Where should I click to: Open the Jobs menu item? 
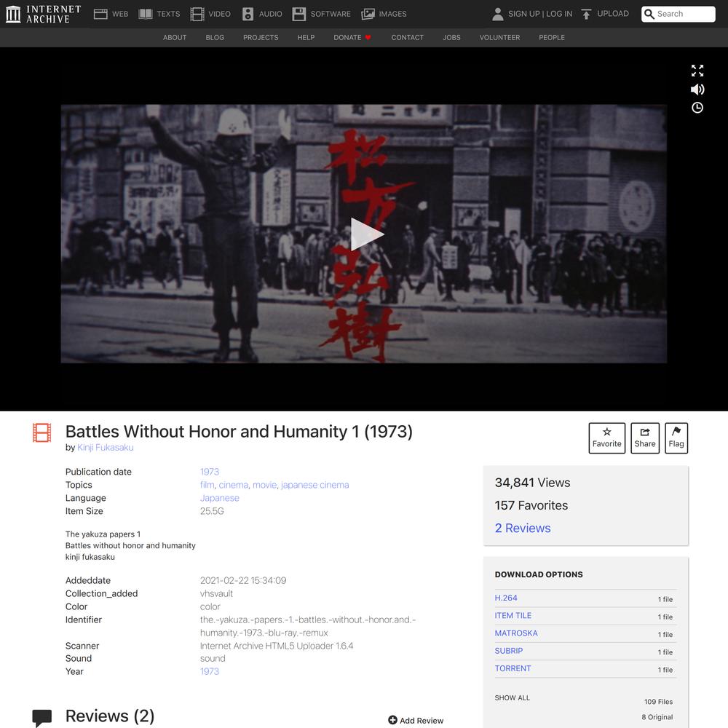(452, 38)
